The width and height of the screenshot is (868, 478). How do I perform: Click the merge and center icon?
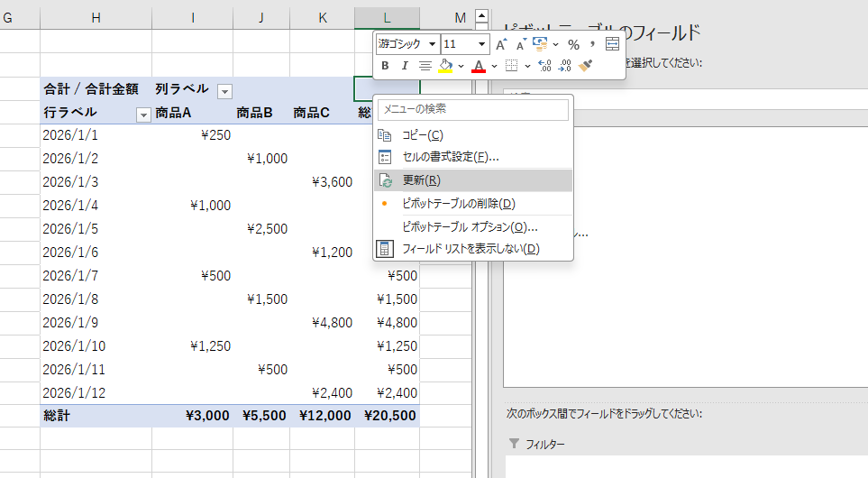[x=613, y=44]
